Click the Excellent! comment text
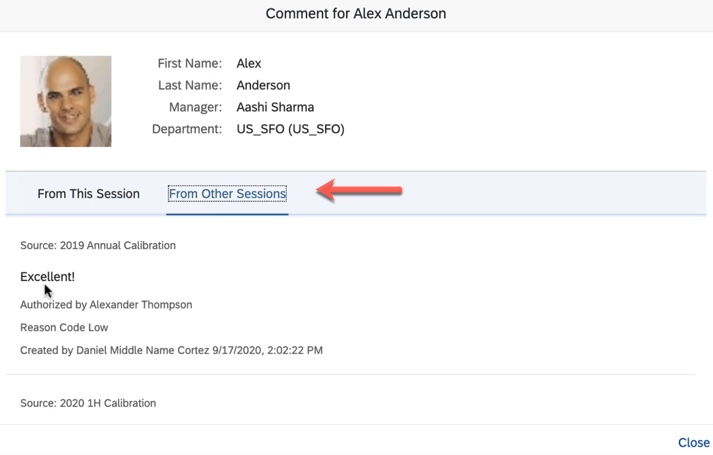Image resolution: width=713 pixels, height=455 pixels. point(47,276)
